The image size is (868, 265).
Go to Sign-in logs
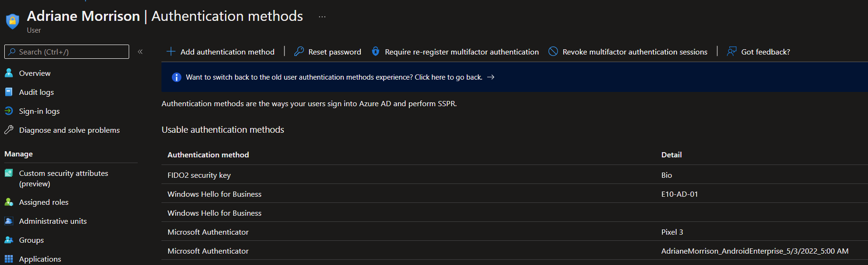tap(39, 111)
